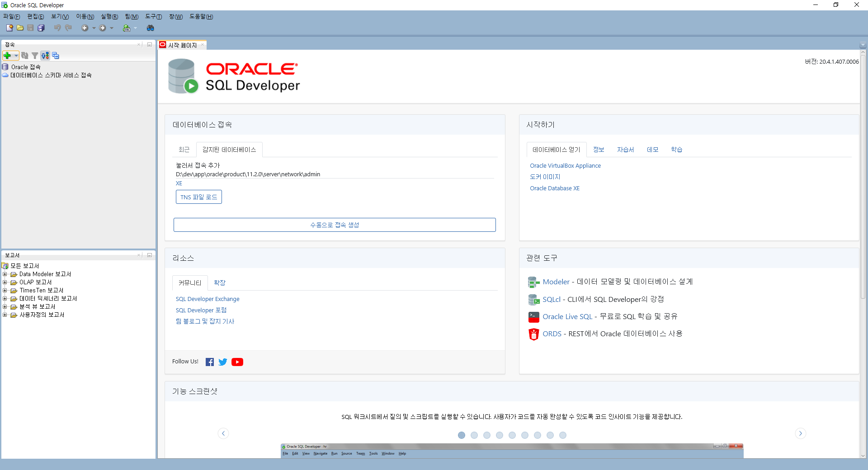Viewport: 868px width, 470px height.
Task: Open the XE connection link
Action: coord(179,183)
